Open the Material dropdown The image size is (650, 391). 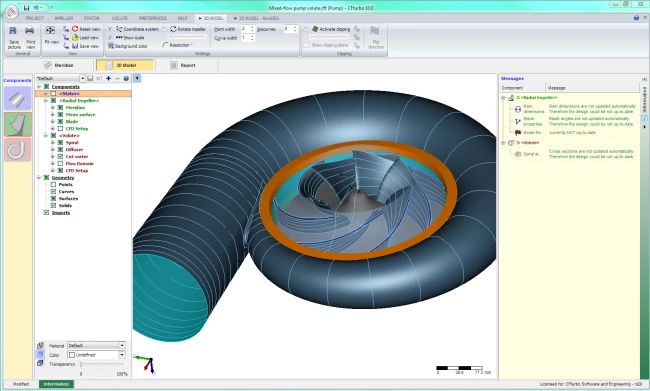point(96,345)
